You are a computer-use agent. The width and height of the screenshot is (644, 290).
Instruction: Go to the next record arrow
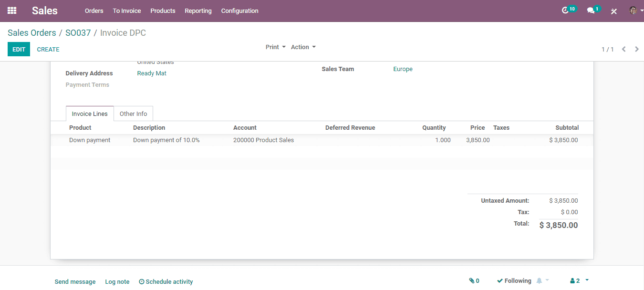[636, 49]
